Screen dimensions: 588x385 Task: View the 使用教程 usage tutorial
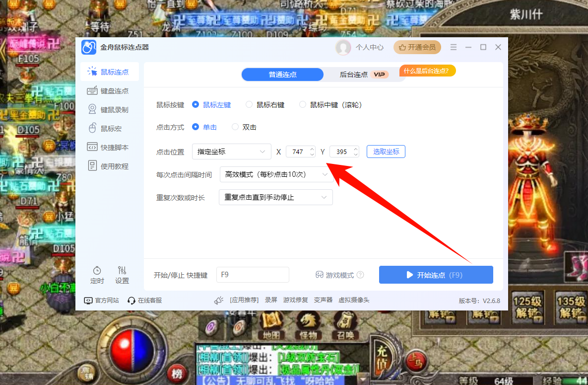[109, 165]
